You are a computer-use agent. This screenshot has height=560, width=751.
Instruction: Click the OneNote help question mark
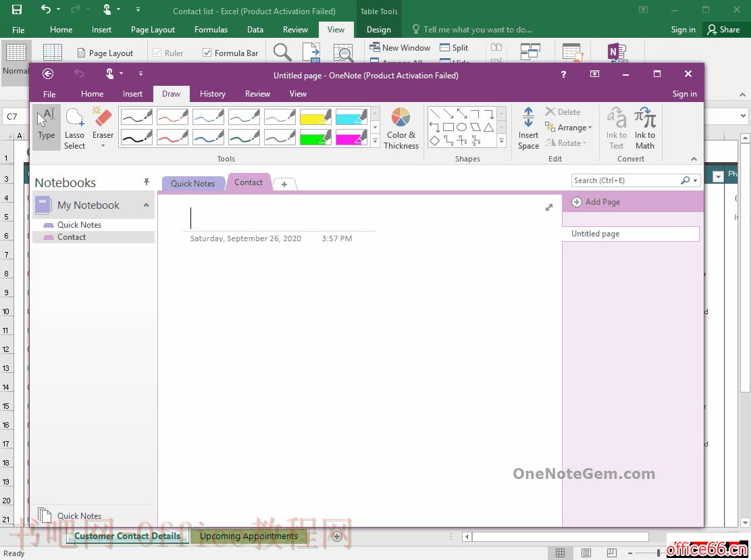563,74
